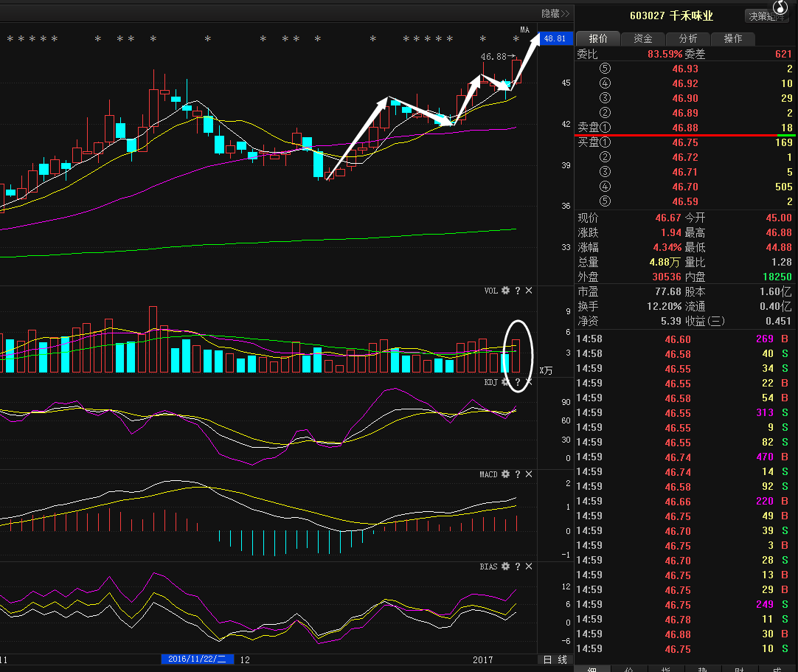Select trade row 46.66 volume 220 B
The width and height of the screenshot is (798, 672).
click(x=683, y=502)
